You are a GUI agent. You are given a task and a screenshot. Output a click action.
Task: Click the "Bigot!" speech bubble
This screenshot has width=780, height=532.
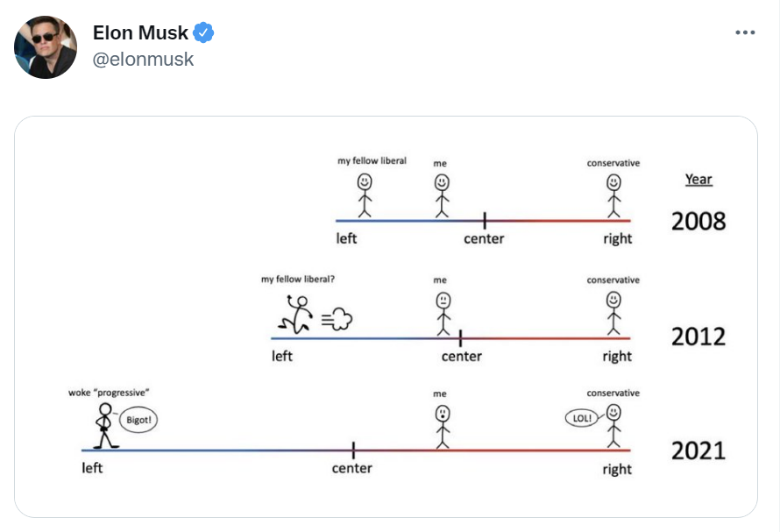(x=138, y=420)
